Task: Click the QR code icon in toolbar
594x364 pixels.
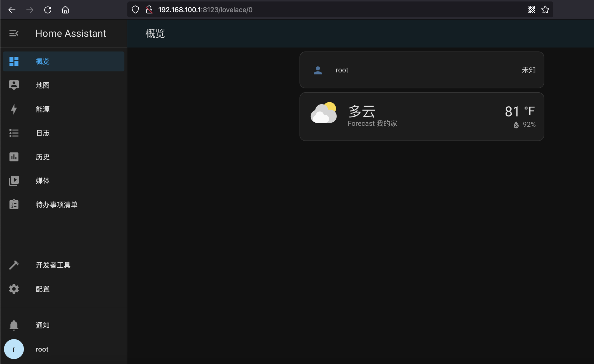Action: point(531,9)
